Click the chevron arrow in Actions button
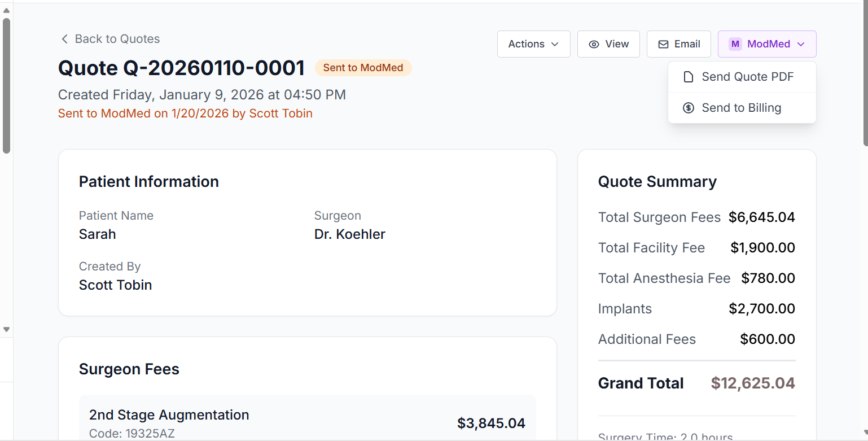 point(555,44)
